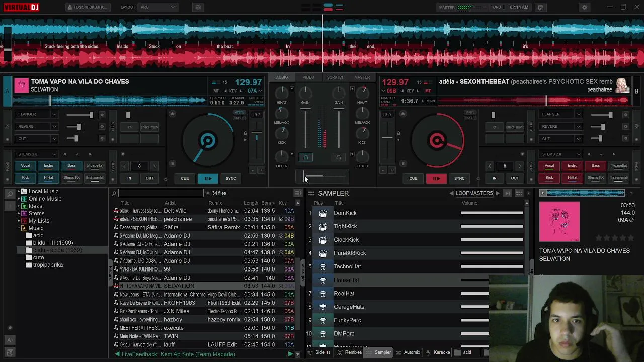Screen dimensions: 644x362
Task: Open file list options menu icon
Action: pos(297,193)
